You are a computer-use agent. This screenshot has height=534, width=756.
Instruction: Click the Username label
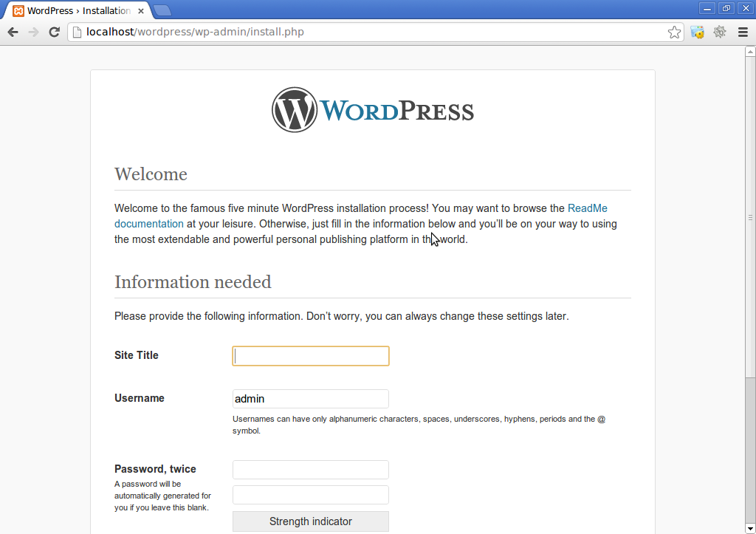coord(140,398)
